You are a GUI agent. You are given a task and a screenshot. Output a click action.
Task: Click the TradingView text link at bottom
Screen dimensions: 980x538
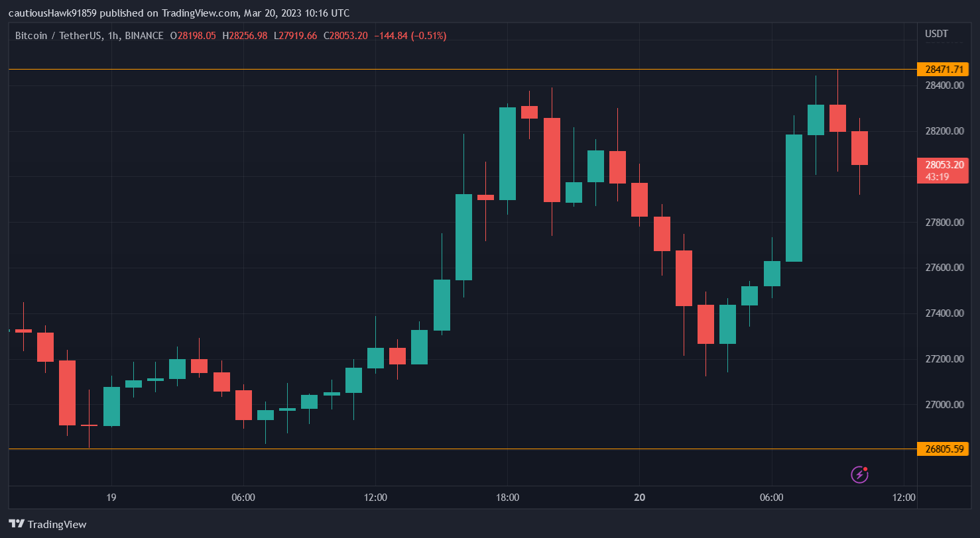point(57,524)
